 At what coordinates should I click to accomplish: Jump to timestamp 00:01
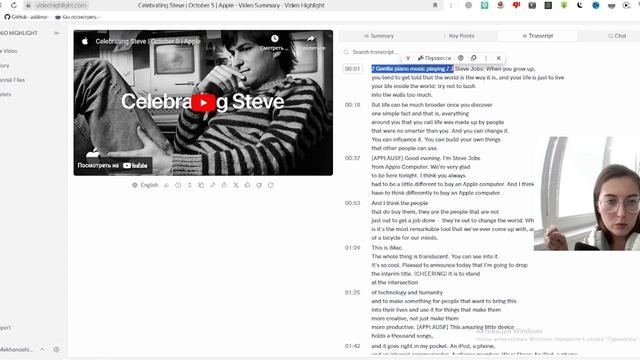[x=352, y=69]
